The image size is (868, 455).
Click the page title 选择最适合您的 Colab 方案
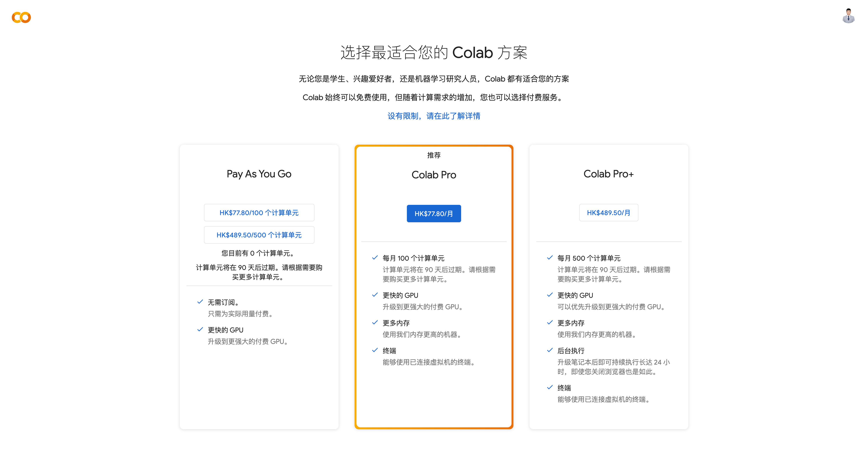434,52
